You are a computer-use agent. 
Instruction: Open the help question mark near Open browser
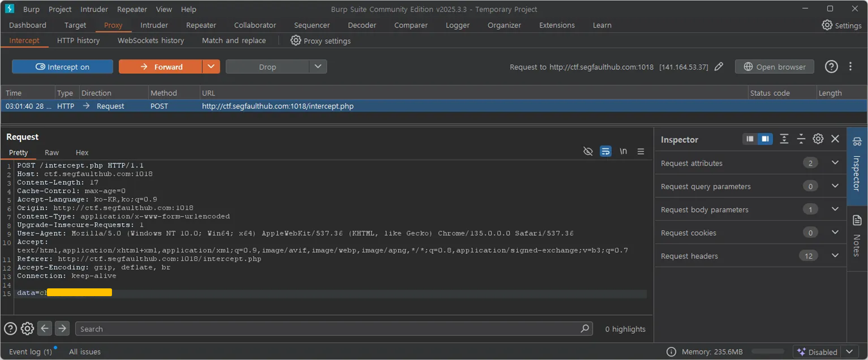pyautogui.click(x=831, y=66)
